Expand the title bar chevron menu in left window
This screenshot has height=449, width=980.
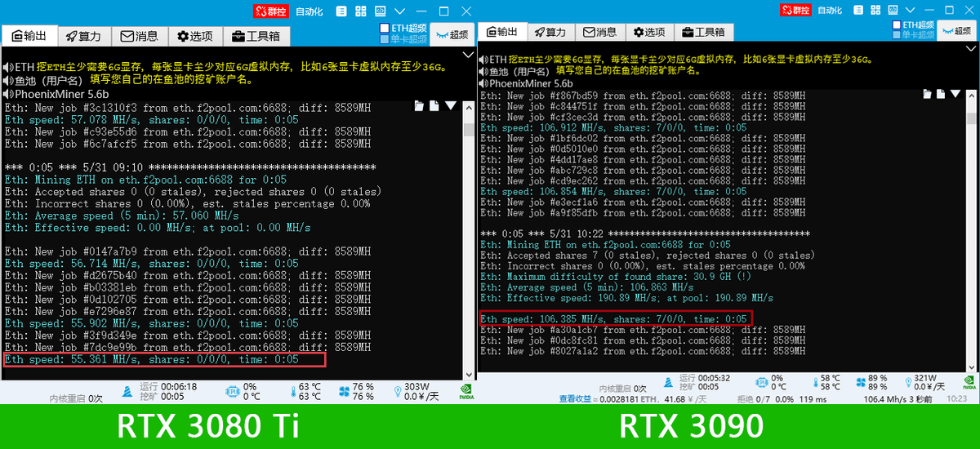pos(399,11)
